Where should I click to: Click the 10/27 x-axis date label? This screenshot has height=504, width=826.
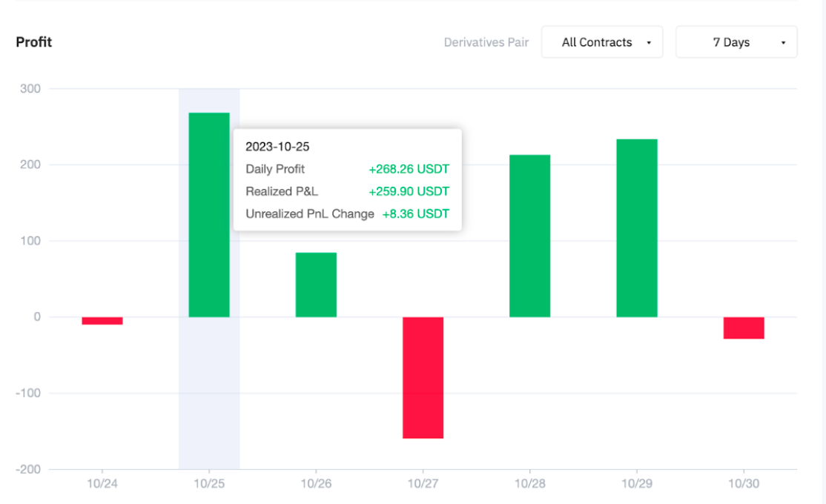click(x=423, y=483)
